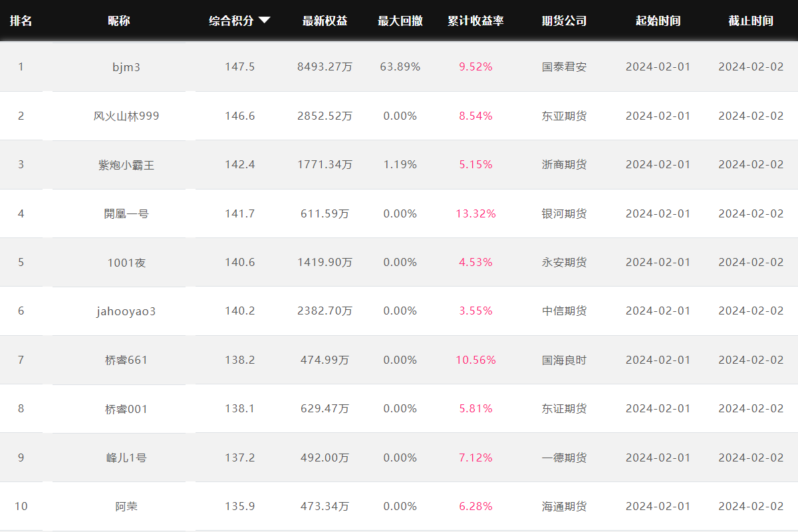Click the equity value 492.00万
The height and width of the screenshot is (532, 798).
click(325, 458)
